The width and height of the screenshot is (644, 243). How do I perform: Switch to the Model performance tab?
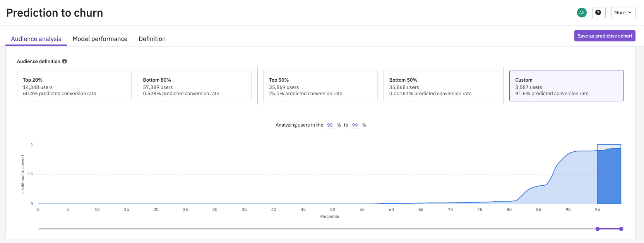pos(100,39)
